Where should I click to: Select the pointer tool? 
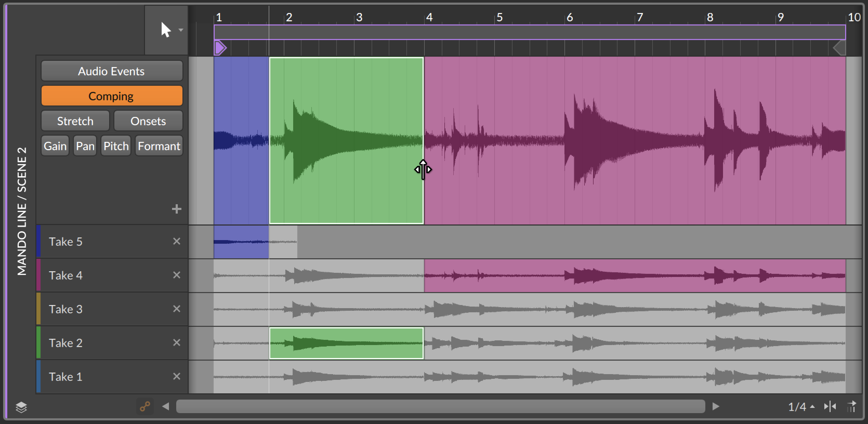[165, 30]
